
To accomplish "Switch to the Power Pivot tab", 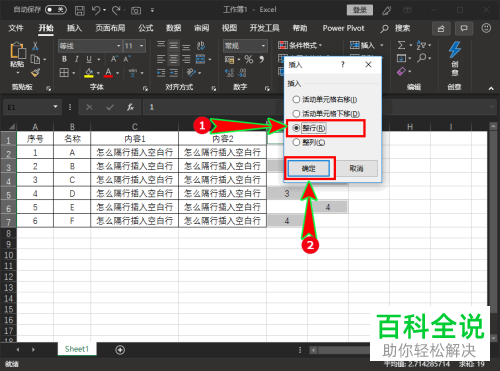I will [x=343, y=28].
